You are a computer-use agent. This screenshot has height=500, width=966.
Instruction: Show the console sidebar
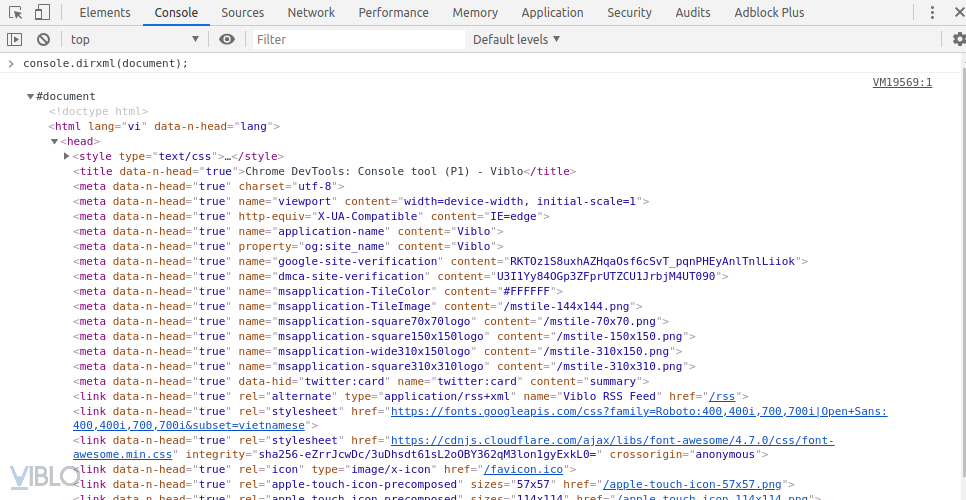[x=14, y=39]
